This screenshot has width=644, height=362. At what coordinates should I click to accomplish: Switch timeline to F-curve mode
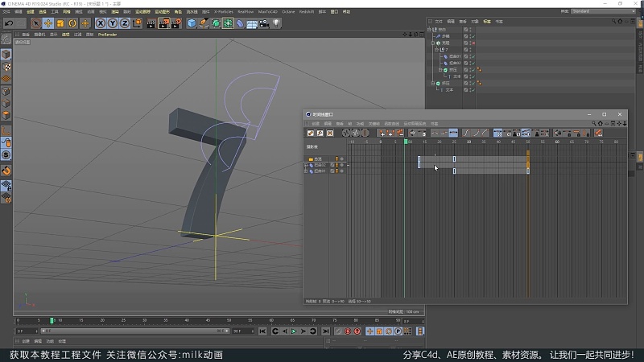320,133
